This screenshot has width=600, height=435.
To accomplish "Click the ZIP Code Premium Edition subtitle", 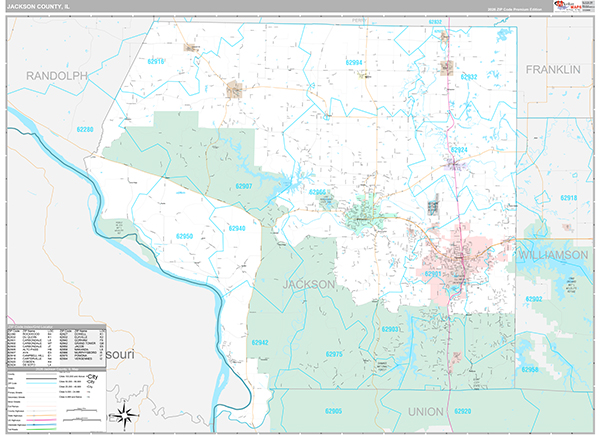I will [515, 10].
